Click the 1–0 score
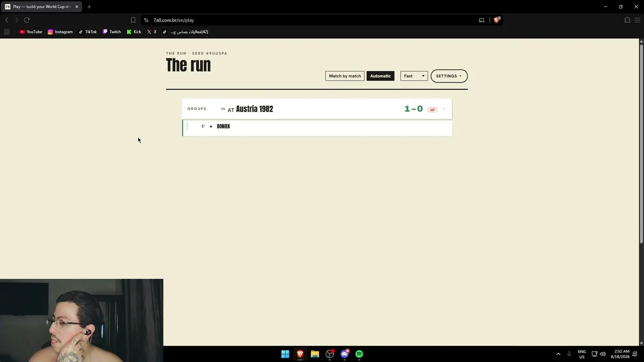644x362 pixels. (x=414, y=109)
